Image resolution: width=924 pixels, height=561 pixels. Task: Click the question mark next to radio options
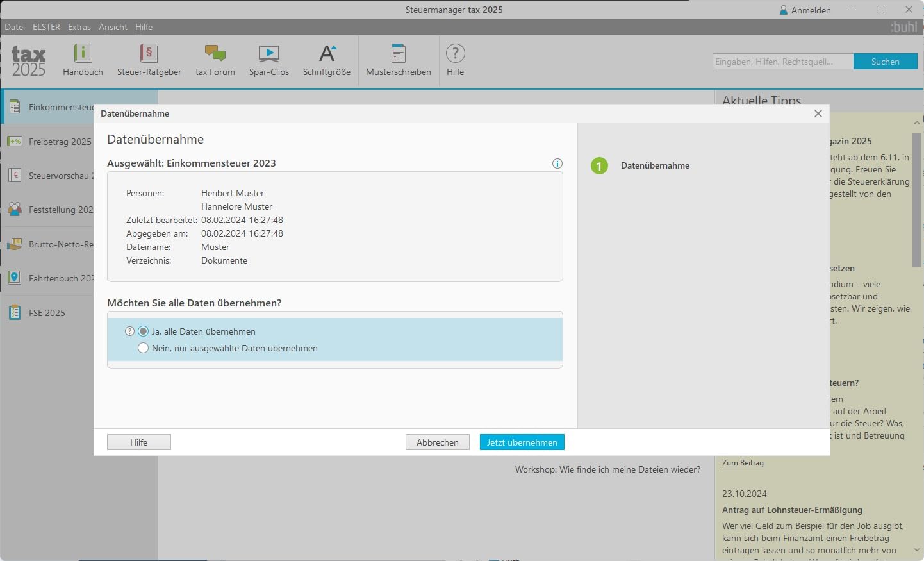[x=129, y=331]
